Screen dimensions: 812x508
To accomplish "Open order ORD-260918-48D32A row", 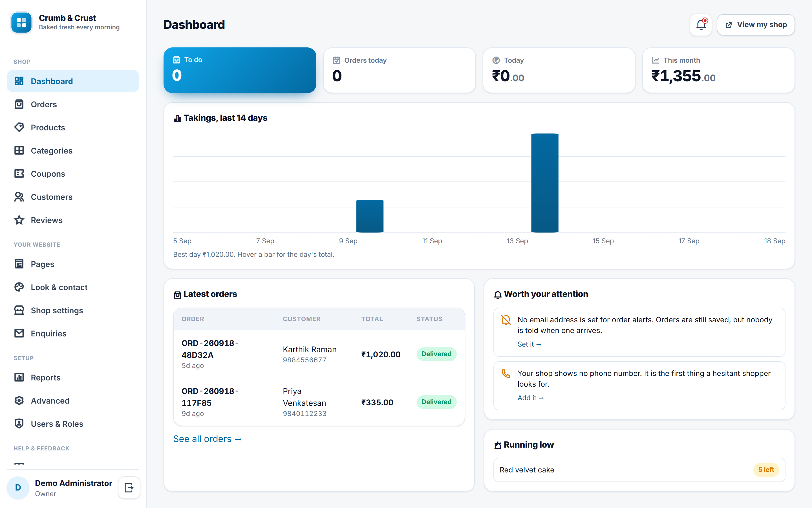I will 319,354.
